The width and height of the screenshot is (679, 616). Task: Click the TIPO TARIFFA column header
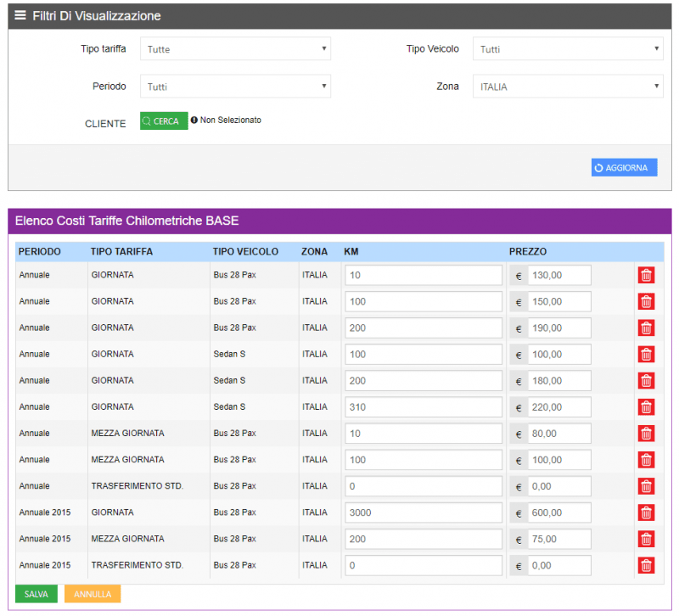[121, 251]
